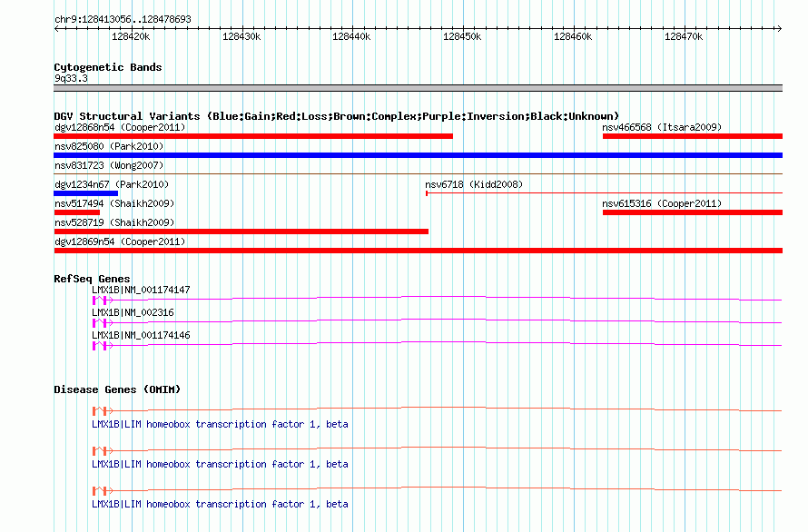808x532 pixels.
Task: Click the LMX1B|NM_001174147 transcript label
Action: click(141, 290)
